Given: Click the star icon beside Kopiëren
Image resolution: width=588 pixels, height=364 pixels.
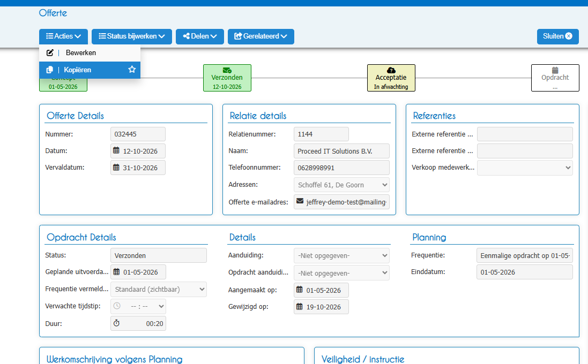Looking at the screenshot, I should click(x=132, y=70).
